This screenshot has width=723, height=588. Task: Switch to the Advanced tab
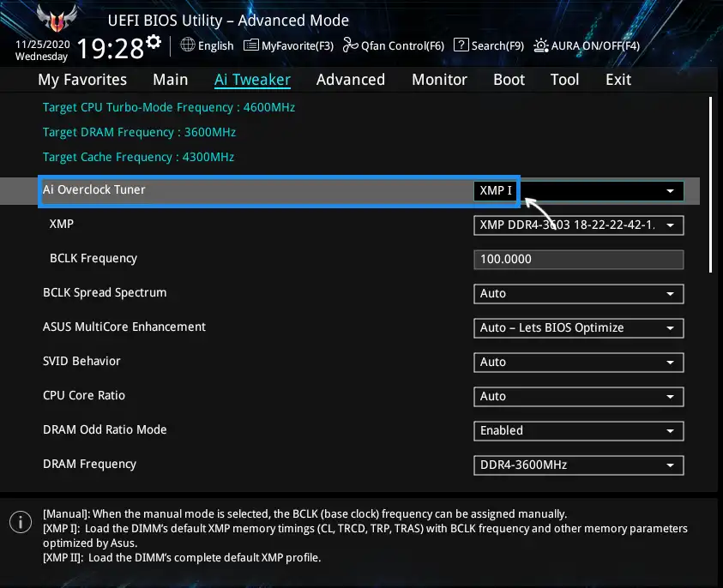tap(350, 80)
